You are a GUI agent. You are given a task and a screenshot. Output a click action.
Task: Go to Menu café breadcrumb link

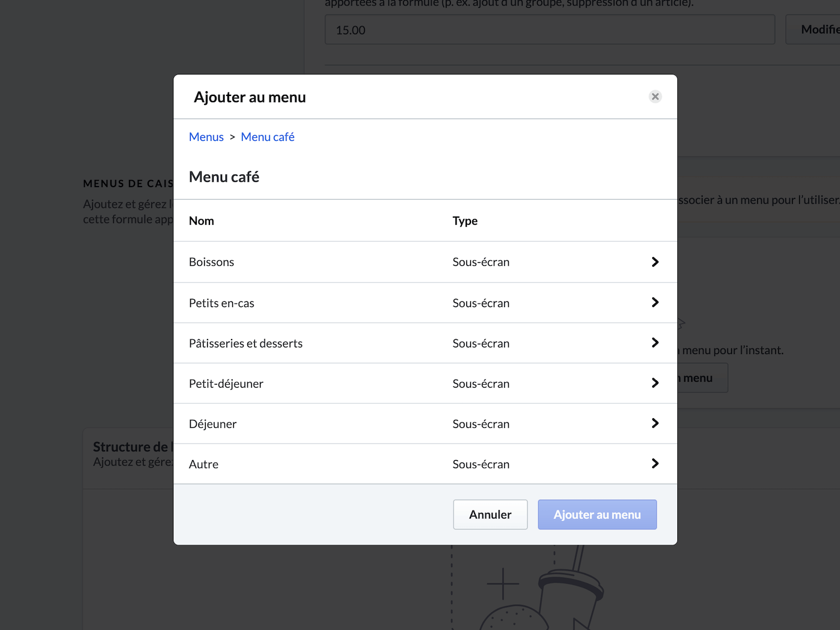point(268,137)
